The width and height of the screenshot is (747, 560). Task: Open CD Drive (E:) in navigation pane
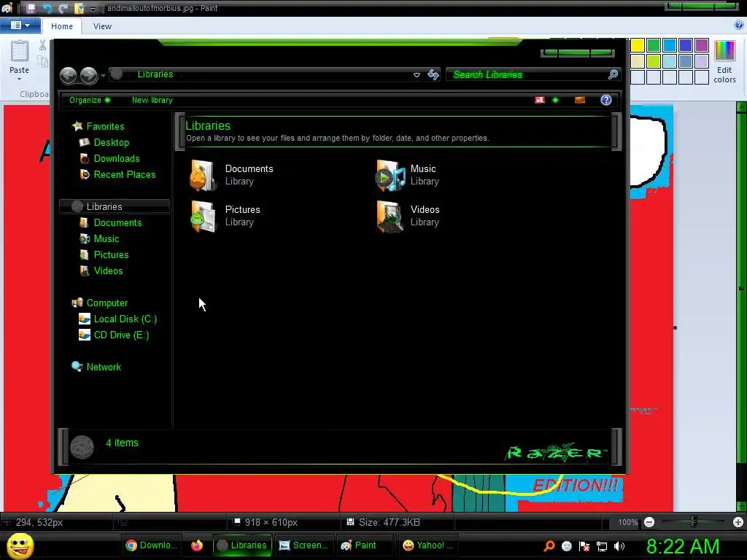pos(122,335)
